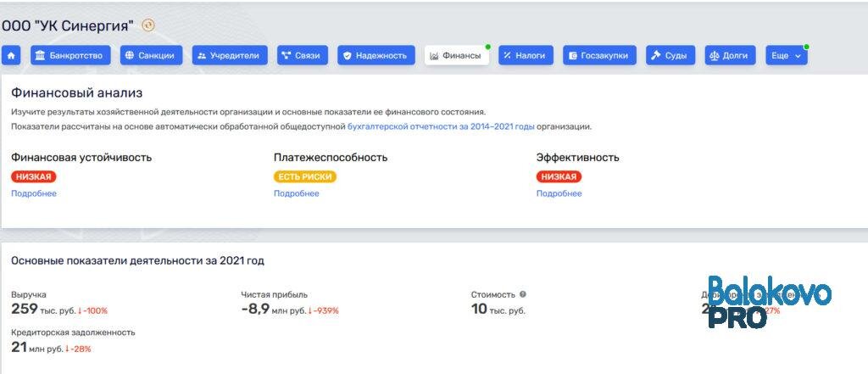
Task: Open the Банкротство tab
Action: pyautogui.click(x=70, y=55)
